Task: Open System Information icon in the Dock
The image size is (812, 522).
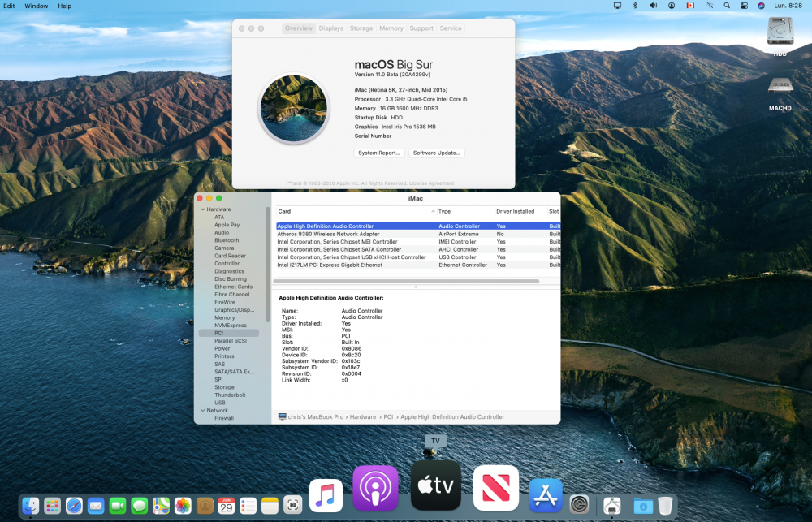Action: tap(612, 506)
